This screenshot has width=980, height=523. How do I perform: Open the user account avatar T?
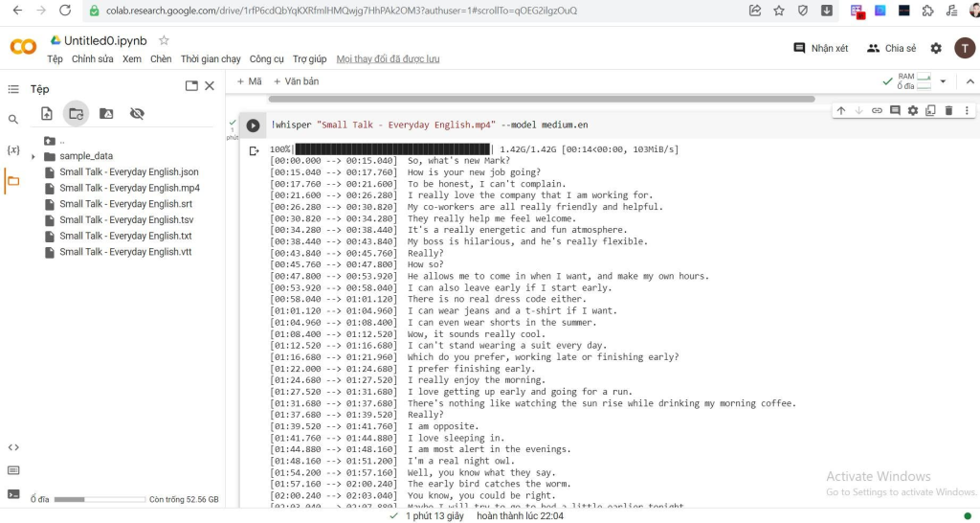point(965,48)
